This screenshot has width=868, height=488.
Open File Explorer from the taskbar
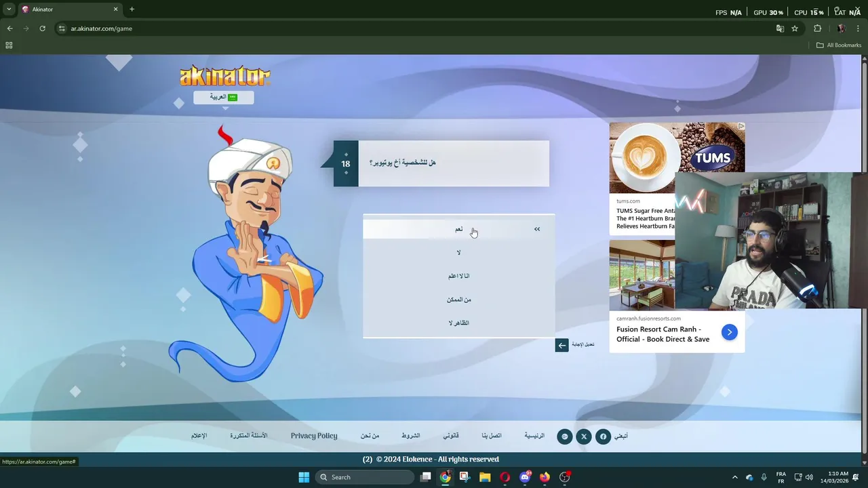click(485, 477)
